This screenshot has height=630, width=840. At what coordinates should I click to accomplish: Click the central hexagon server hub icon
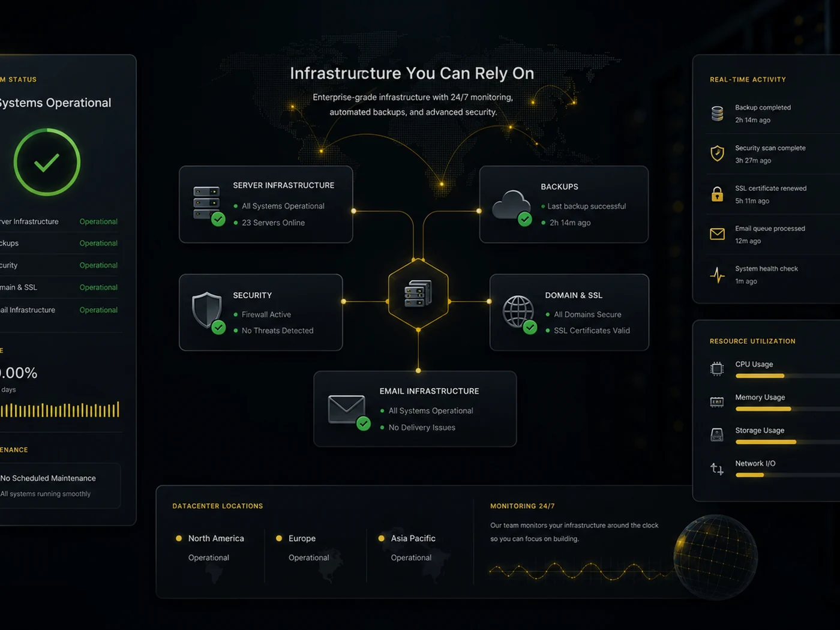tap(418, 294)
